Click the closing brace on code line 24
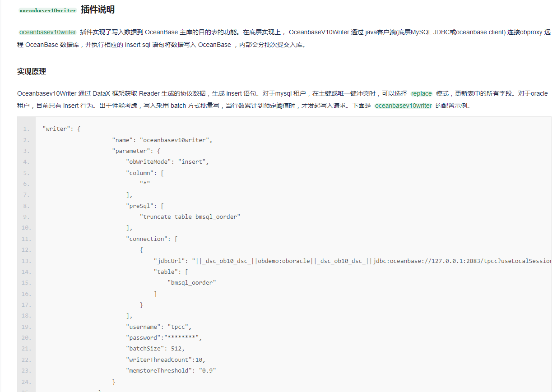Image resolution: width=557 pixels, height=392 pixels. (x=114, y=382)
